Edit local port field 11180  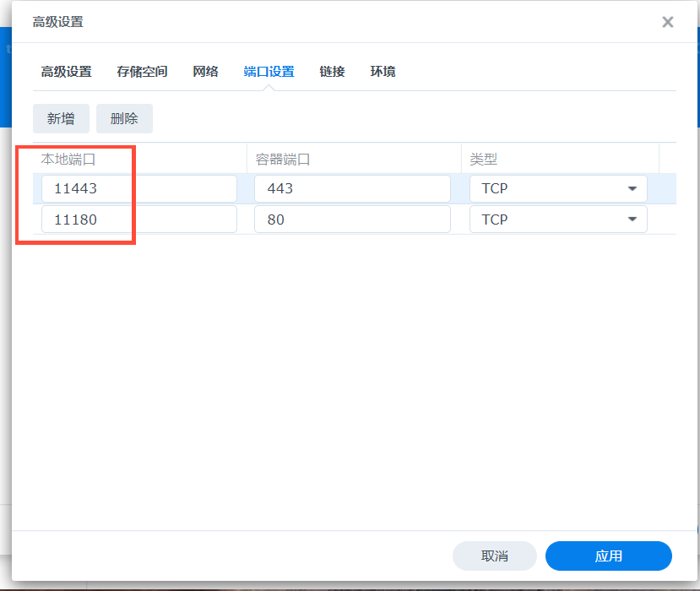139,220
